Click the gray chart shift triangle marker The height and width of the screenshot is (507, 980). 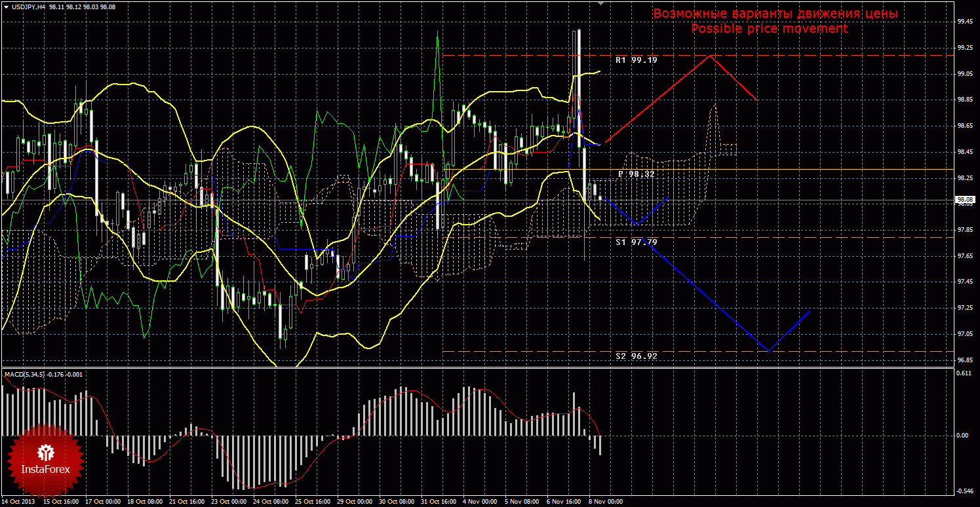tap(601, 3)
